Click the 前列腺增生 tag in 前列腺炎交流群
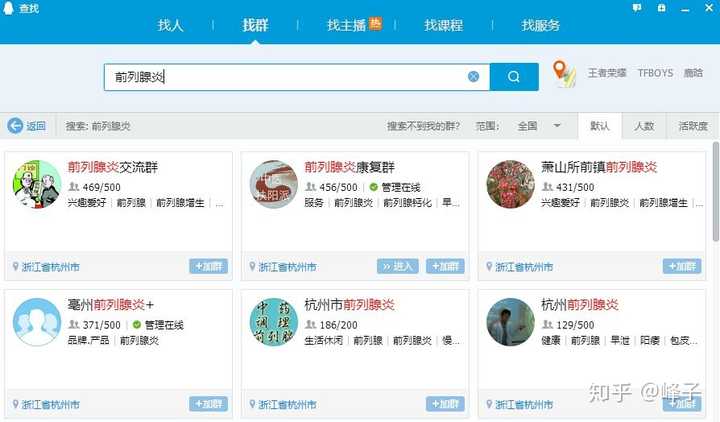 [180, 203]
